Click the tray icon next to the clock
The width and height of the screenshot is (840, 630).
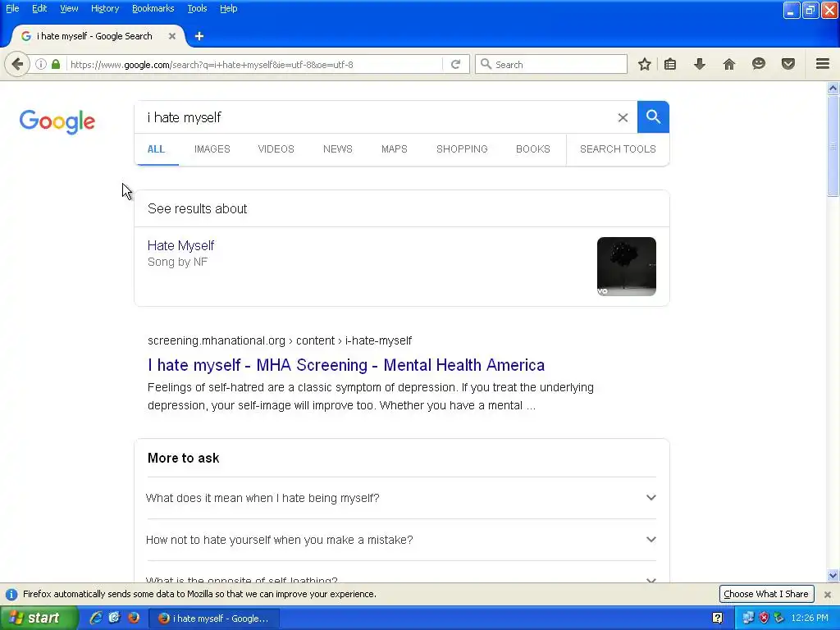pos(779,618)
